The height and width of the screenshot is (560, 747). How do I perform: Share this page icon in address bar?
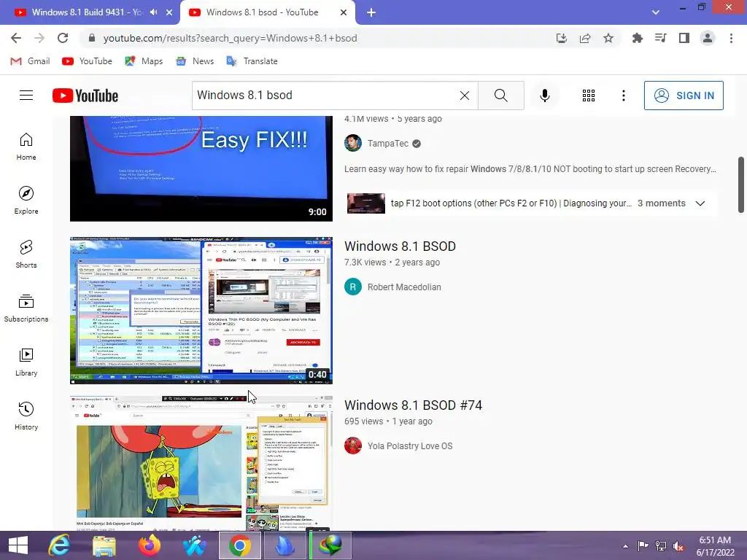[585, 38]
